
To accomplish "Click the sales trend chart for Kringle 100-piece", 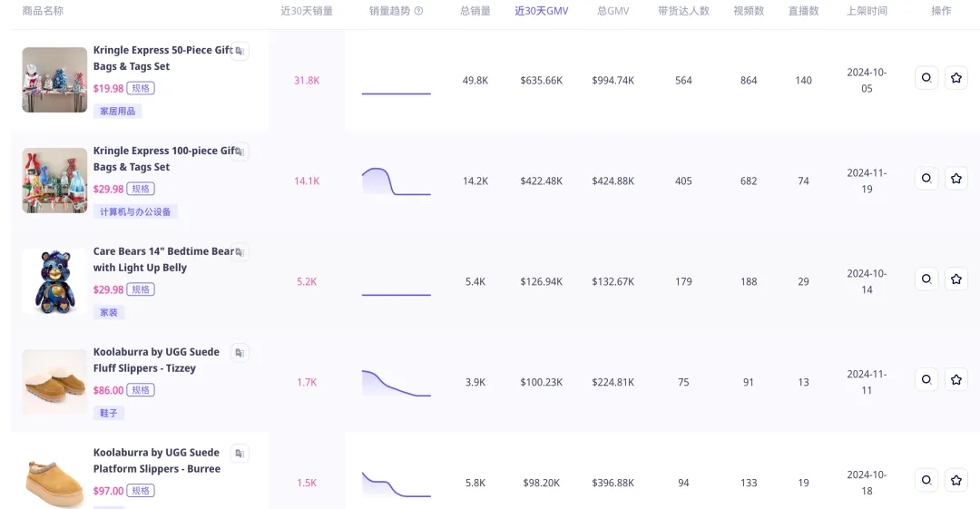I will tap(396, 181).
